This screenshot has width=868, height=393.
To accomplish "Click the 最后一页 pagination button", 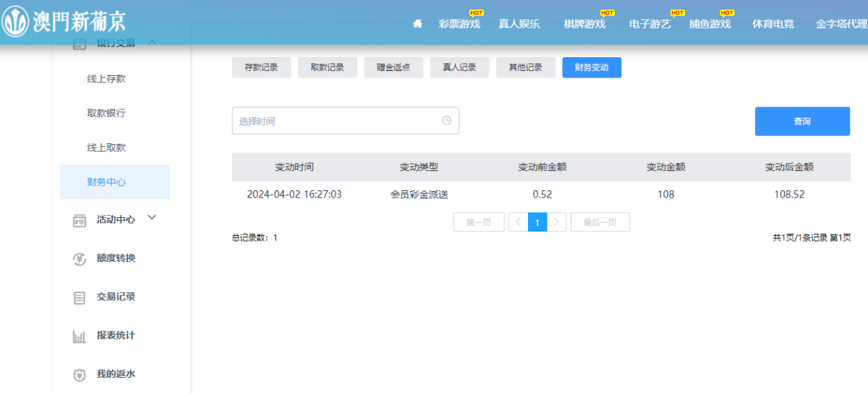I will 600,222.
